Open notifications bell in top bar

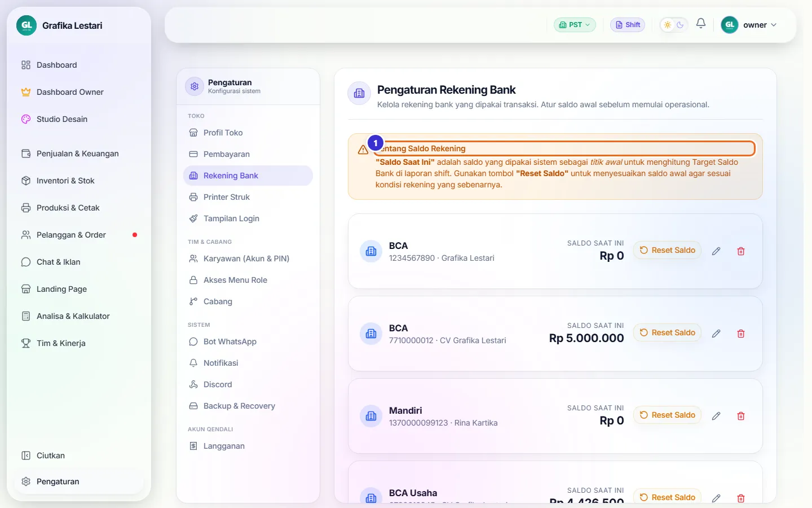(x=701, y=24)
